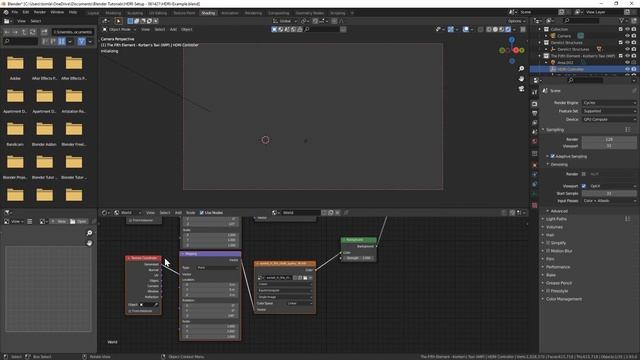Image resolution: width=640 pixels, height=360 pixels.
Task: Open the node editor World shader type dropdown
Action: click(129, 213)
